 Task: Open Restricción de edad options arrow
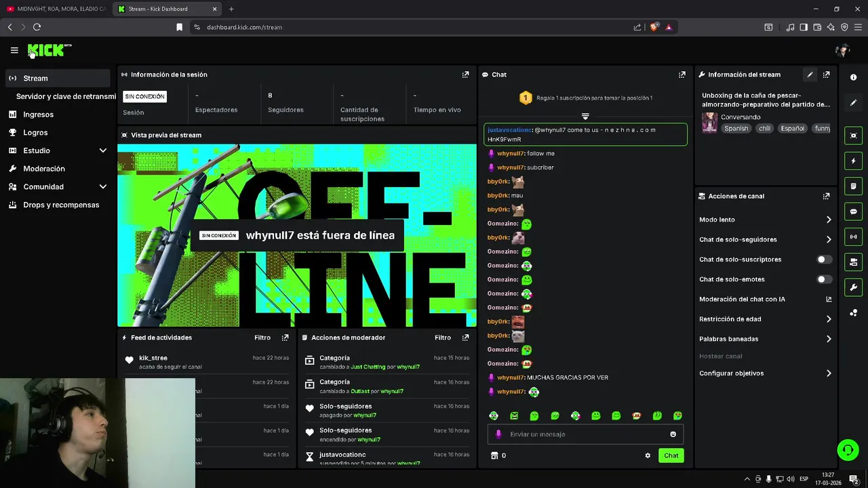(829, 319)
